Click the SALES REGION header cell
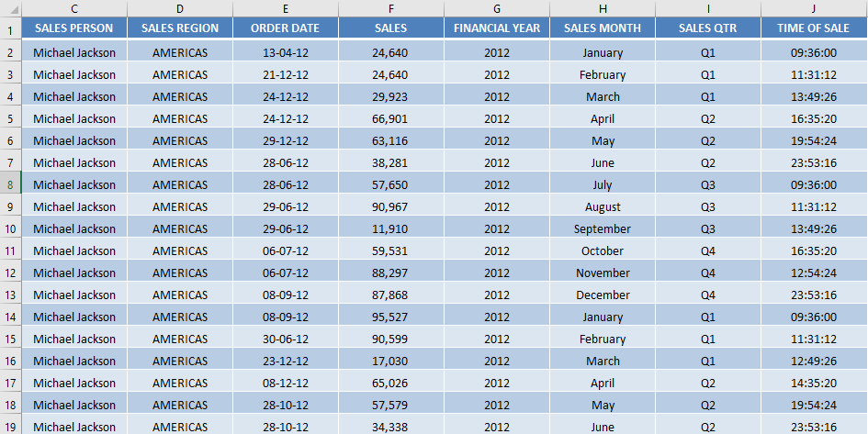Image resolution: width=868 pixels, height=434 pixels. point(180,28)
